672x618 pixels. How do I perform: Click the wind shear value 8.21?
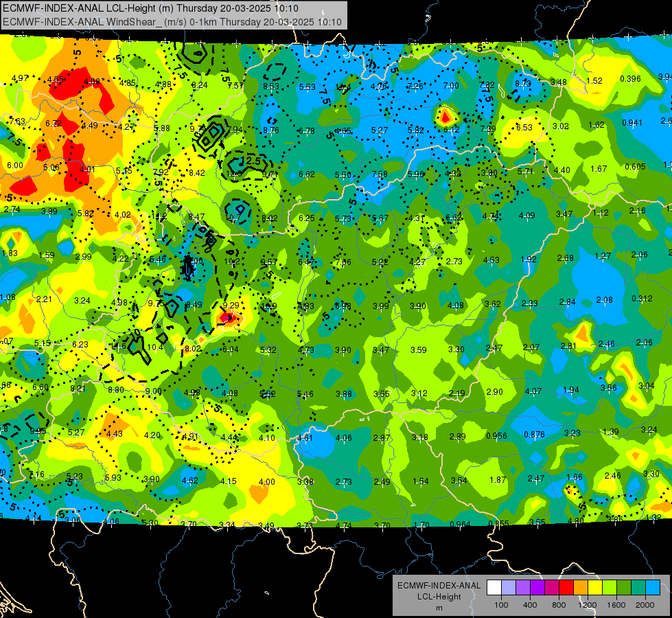78,389
